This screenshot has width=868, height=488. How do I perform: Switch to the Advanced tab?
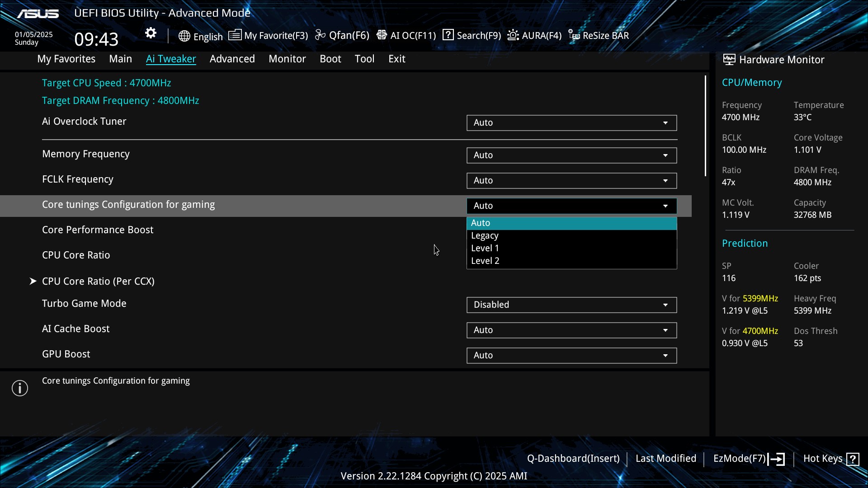point(232,59)
